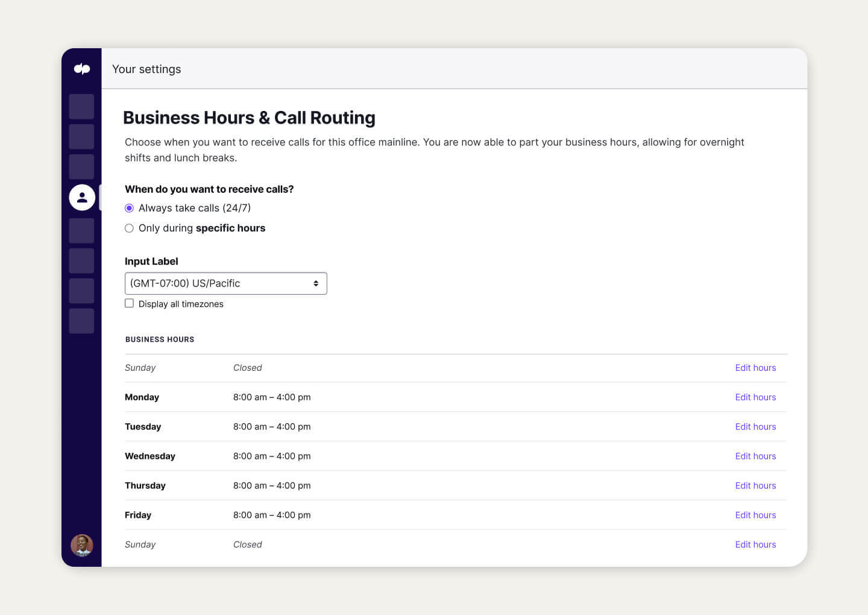The image size is (868, 615).
Task: Select the sidebar square directly above the profile icon
Action: pyautogui.click(x=81, y=166)
